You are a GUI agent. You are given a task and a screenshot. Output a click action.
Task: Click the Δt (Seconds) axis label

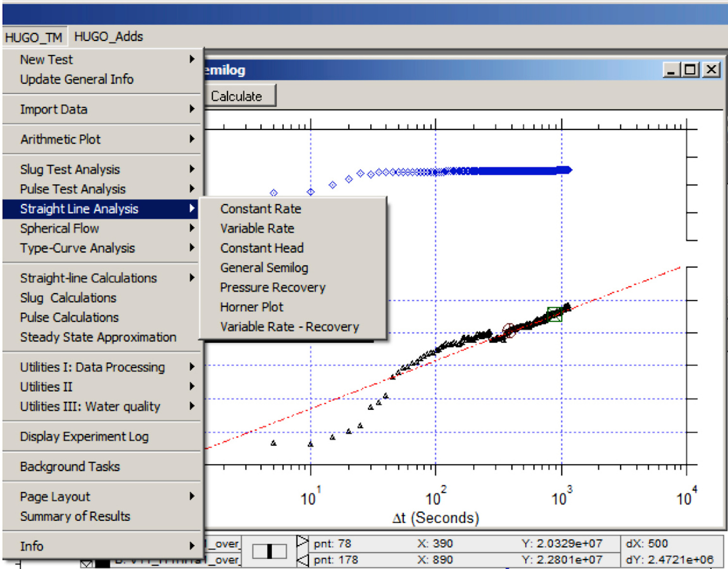click(x=436, y=518)
